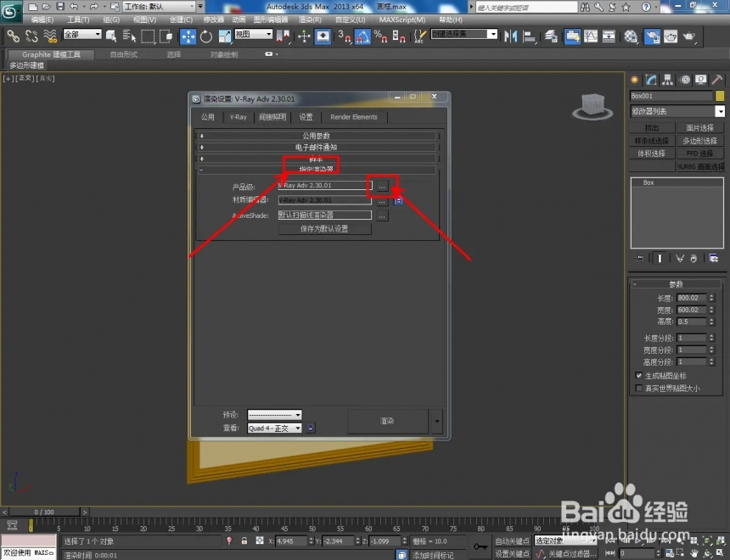The height and width of the screenshot is (560, 730).
Task: Click the 挤出 modifier button
Action: 652,127
